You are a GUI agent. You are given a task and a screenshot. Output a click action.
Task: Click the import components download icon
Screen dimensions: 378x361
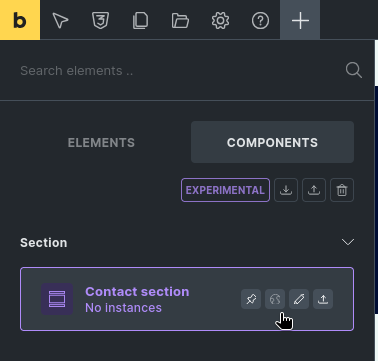[286, 190]
